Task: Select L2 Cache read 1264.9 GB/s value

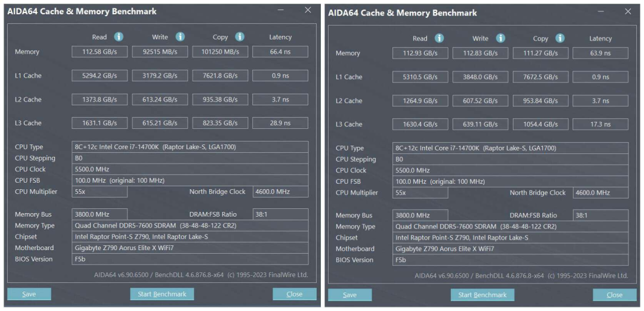Action: (x=420, y=101)
